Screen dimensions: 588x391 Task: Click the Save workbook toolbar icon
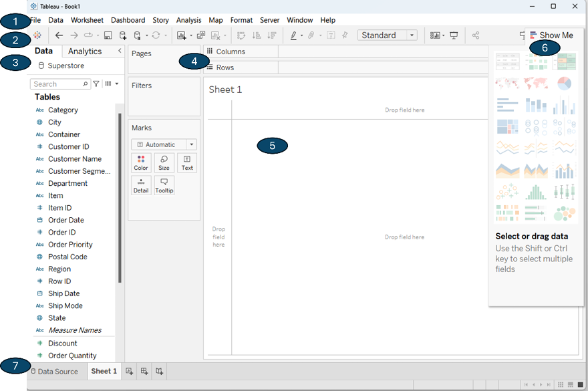(x=108, y=35)
